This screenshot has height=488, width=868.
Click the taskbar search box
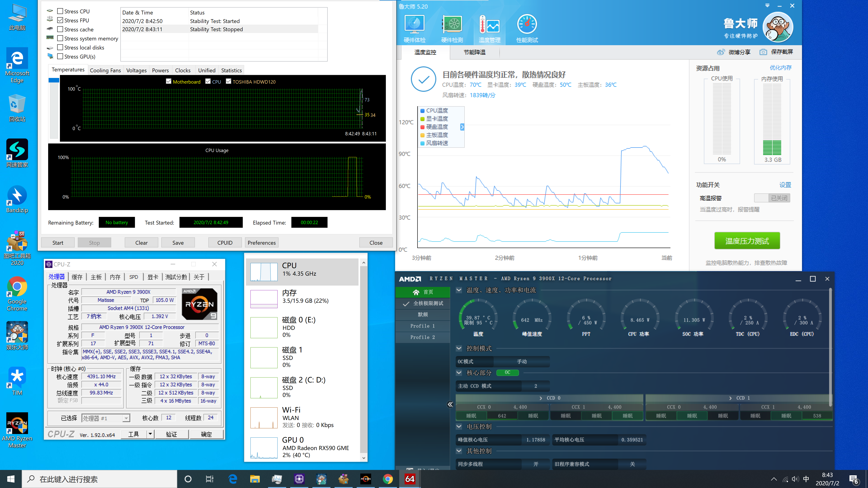tap(100, 479)
